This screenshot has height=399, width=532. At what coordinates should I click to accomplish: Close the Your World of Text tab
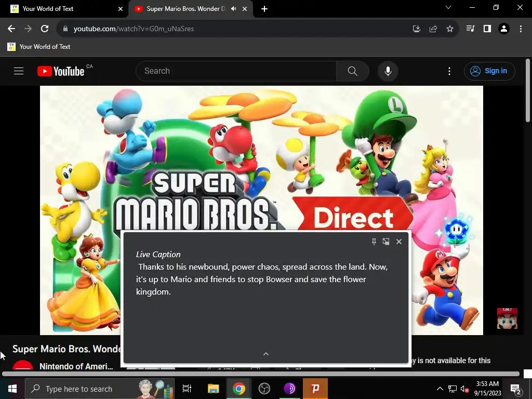(121, 9)
